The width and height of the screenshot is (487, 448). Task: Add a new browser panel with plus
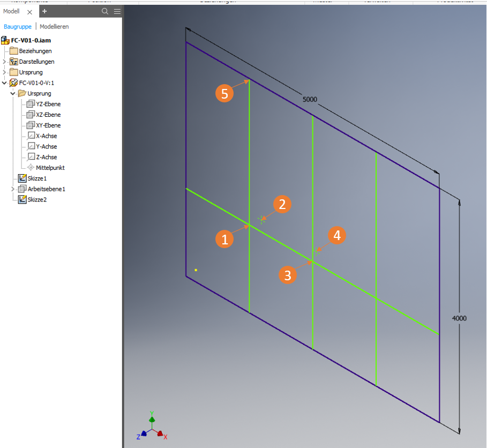(x=44, y=11)
